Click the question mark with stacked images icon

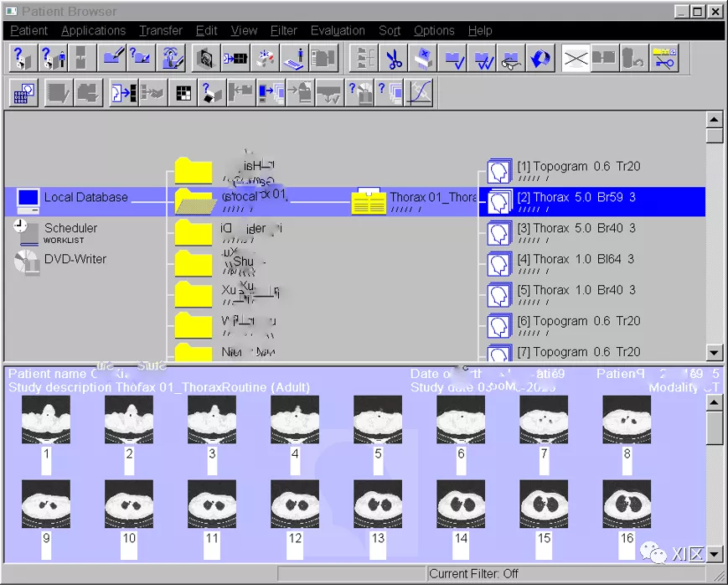[389, 92]
